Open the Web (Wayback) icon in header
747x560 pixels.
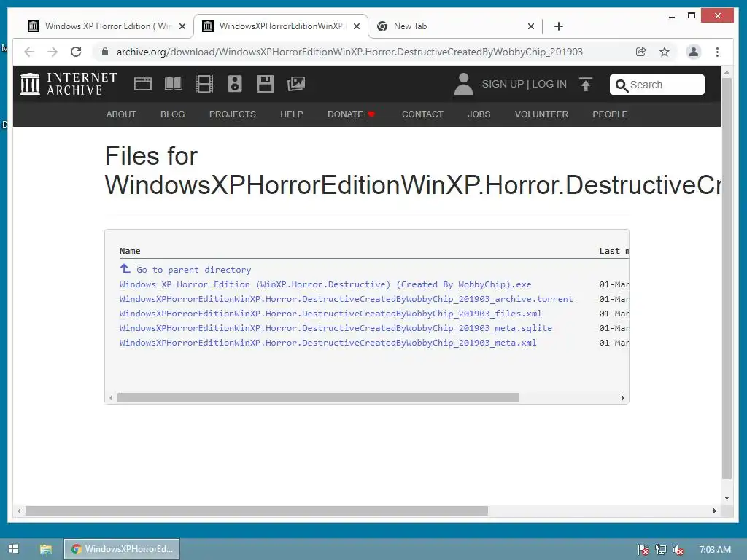(142, 84)
